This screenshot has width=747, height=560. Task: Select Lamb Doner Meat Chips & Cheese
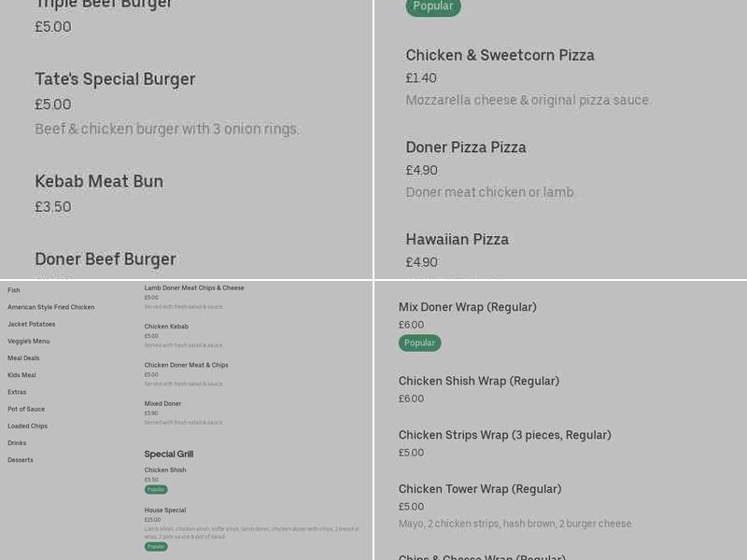[194, 287]
